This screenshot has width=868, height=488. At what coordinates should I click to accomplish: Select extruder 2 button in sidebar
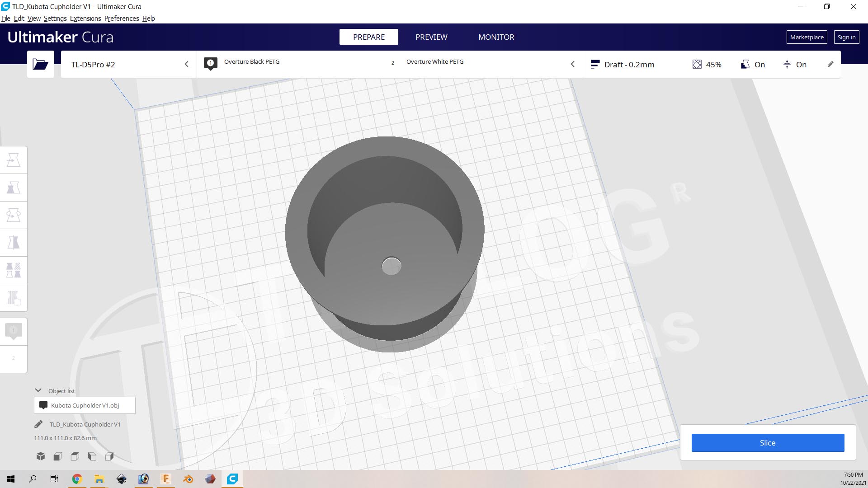click(14, 359)
